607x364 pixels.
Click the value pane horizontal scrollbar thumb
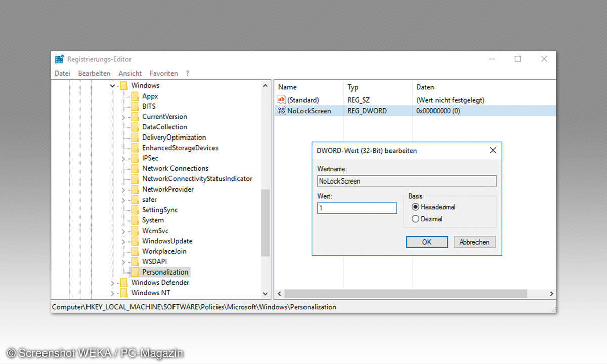[x=406, y=293]
